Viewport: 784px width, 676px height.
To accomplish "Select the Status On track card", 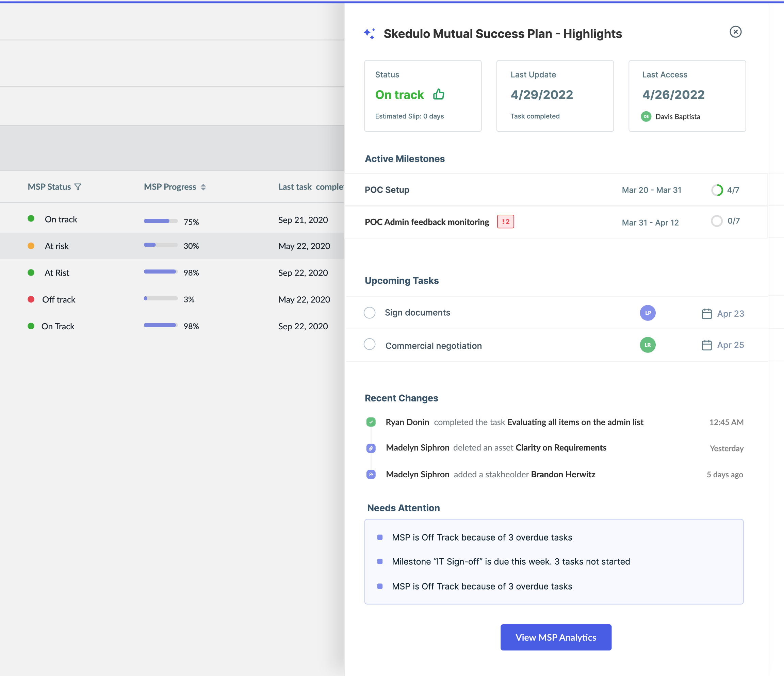I will (423, 96).
